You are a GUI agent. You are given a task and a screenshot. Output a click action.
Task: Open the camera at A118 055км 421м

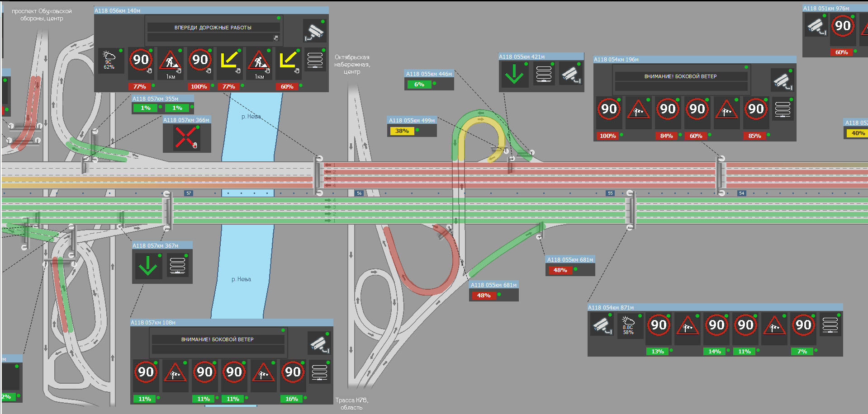pyautogui.click(x=571, y=75)
